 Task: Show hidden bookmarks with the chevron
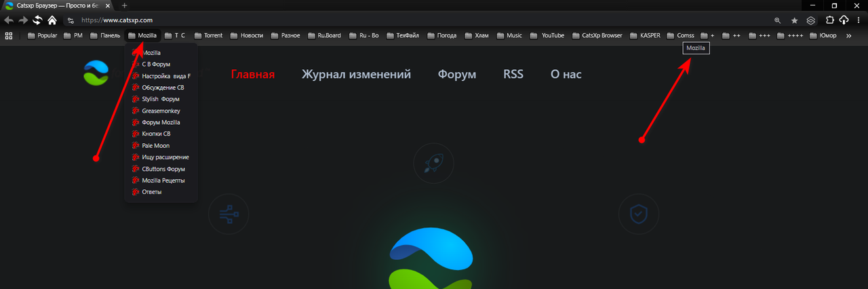848,35
